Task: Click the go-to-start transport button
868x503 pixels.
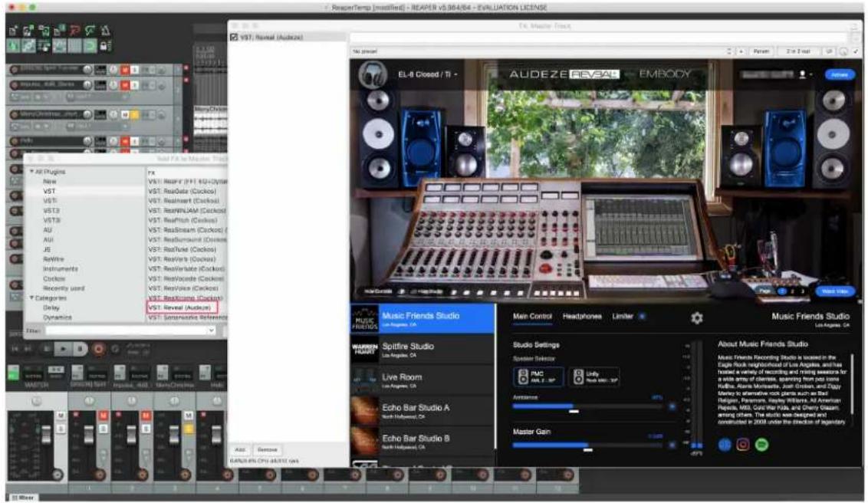Action: click(15, 349)
